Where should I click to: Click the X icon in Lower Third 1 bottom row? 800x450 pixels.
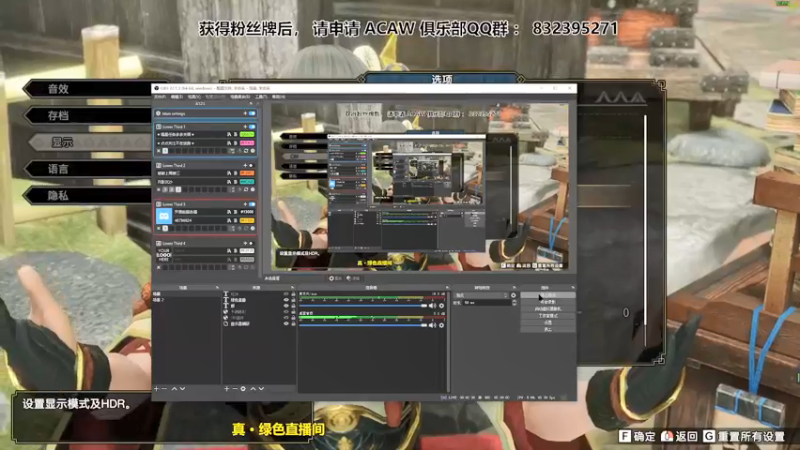[159, 151]
